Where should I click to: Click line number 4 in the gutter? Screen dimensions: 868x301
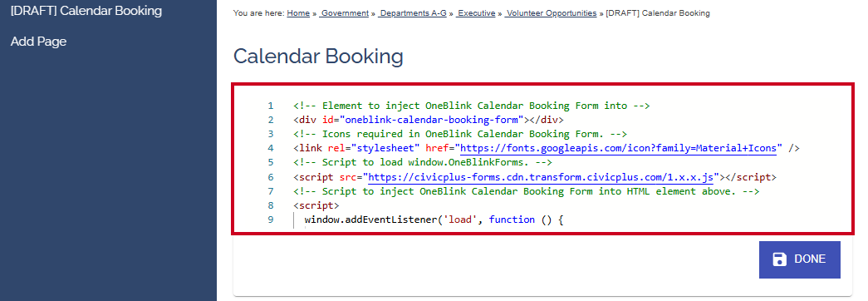(271, 148)
